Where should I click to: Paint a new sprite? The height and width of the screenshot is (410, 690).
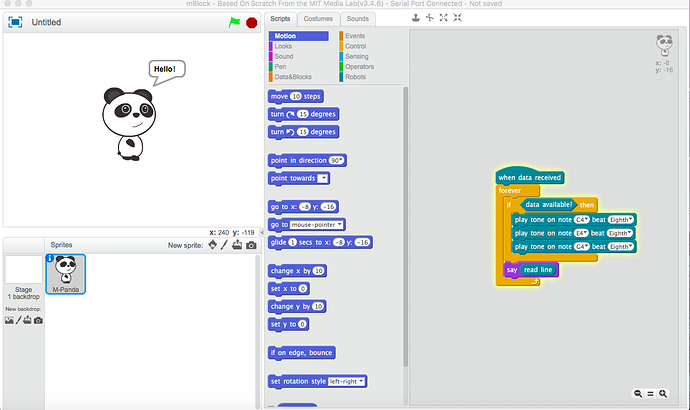pos(224,245)
